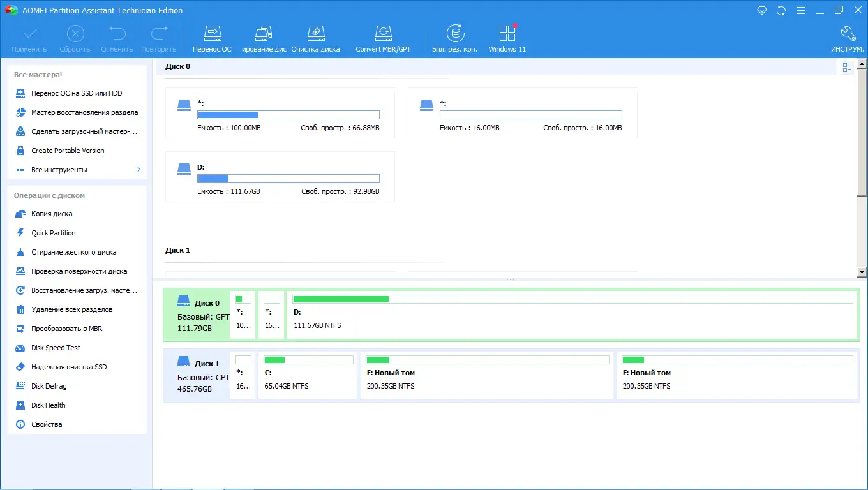Click the Повторить (Redo) toolbar icon
The width and height of the screenshot is (868, 490).
(159, 40)
